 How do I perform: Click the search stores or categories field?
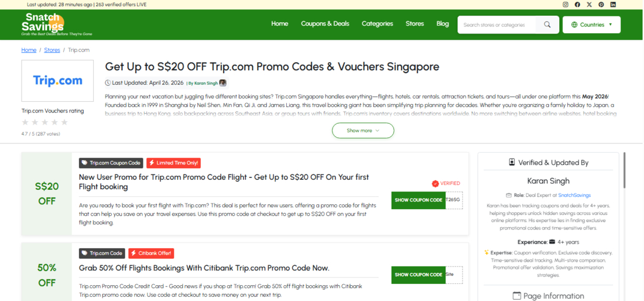[496, 25]
